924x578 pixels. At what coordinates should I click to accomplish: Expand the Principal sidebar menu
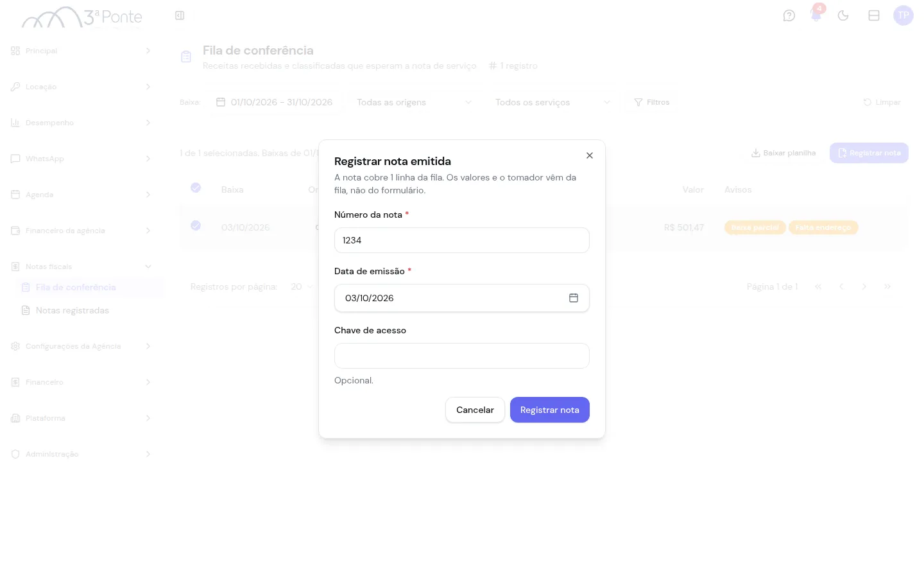[x=81, y=51]
